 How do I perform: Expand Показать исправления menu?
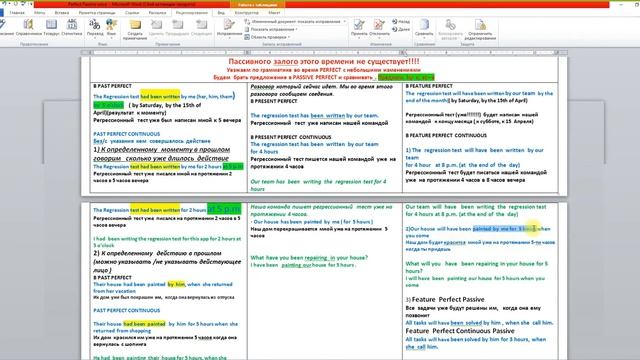(x=272, y=29)
